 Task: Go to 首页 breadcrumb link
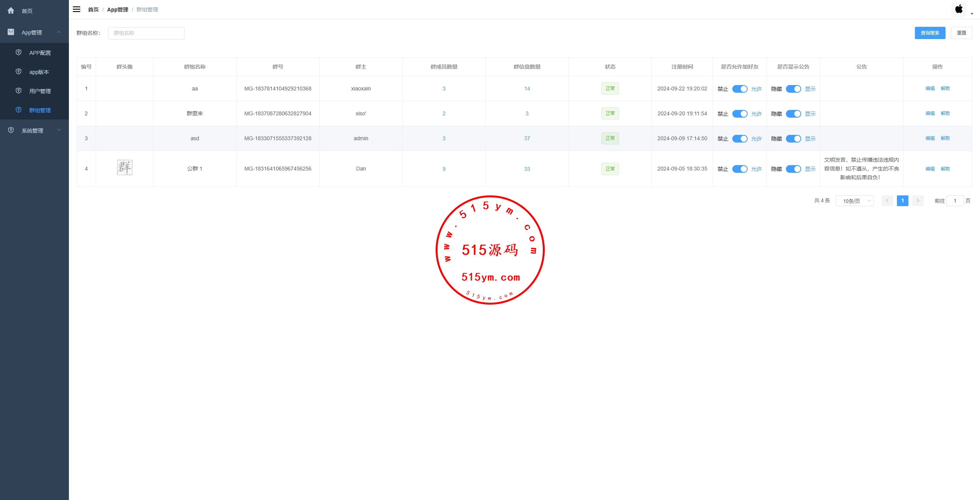[93, 10]
